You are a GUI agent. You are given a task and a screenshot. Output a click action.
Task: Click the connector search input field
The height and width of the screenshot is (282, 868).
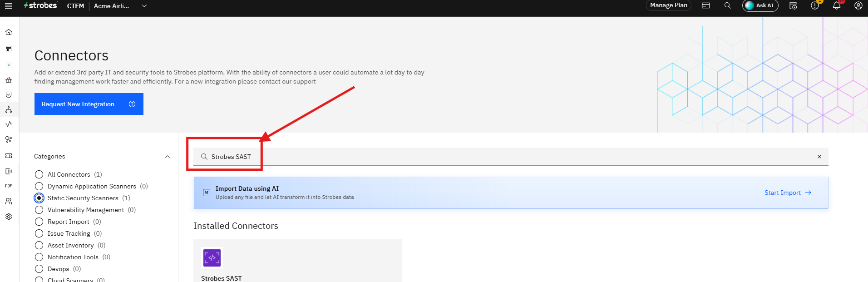pyautogui.click(x=511, y=157)
